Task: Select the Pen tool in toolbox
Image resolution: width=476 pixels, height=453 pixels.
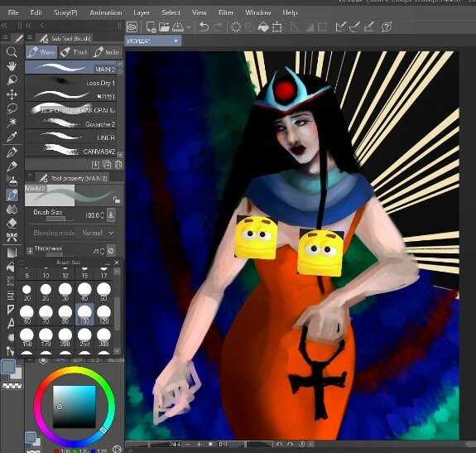Action: (x=12, y=152)
